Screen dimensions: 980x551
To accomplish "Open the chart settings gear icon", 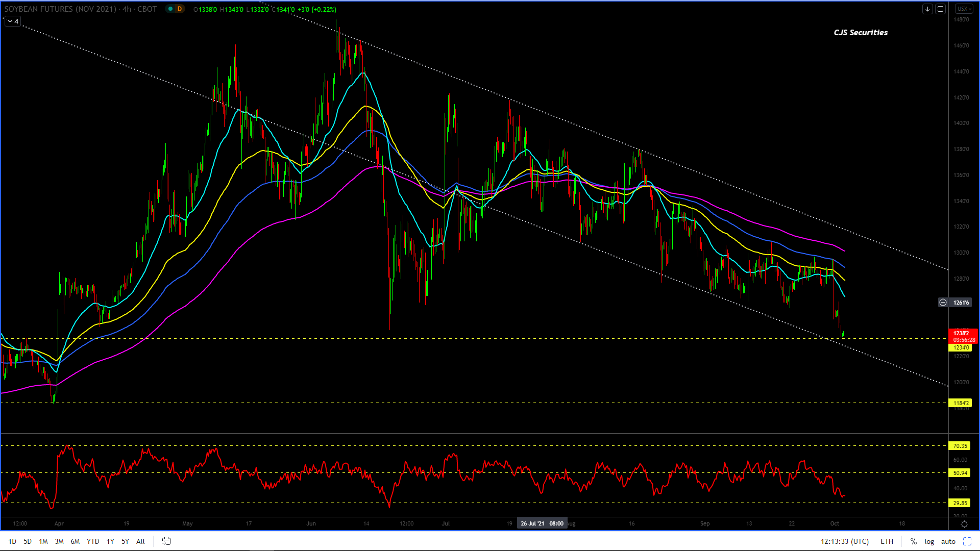I will (x=964, y=524).
